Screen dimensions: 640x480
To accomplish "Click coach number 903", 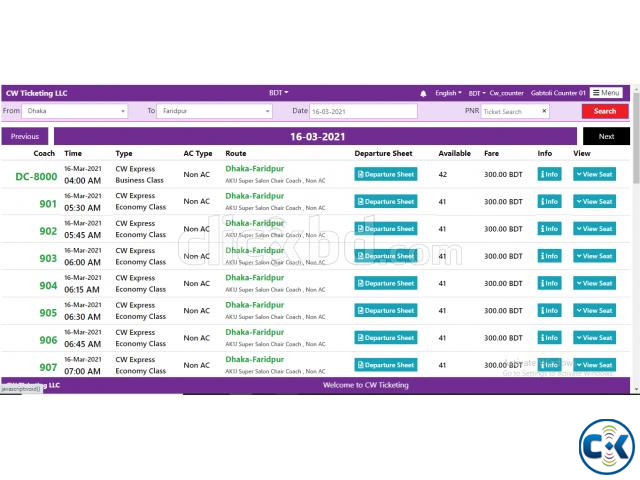I will pyautogui.click(x=48, y=258).
